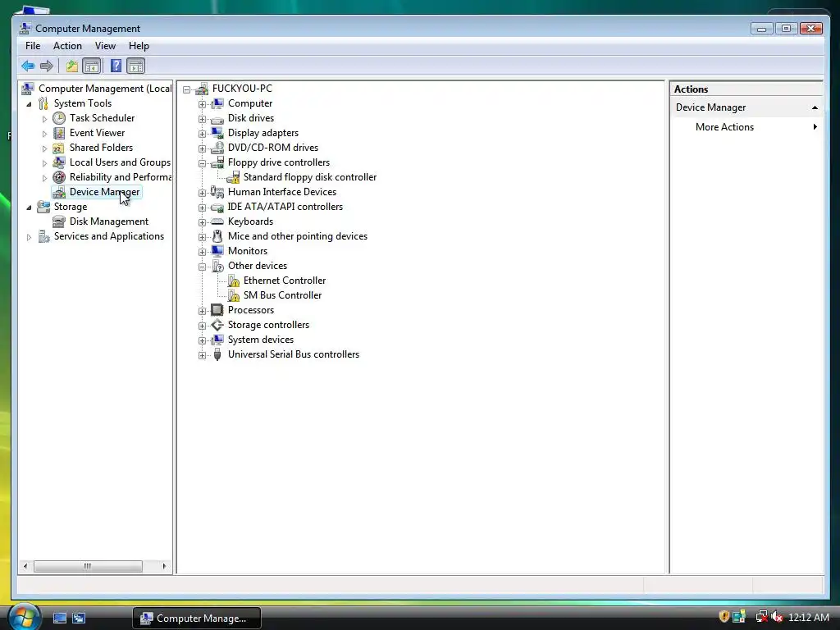Select Computer Management (Local) root
This screenshot has height=630, width=840.
point(105,89)
